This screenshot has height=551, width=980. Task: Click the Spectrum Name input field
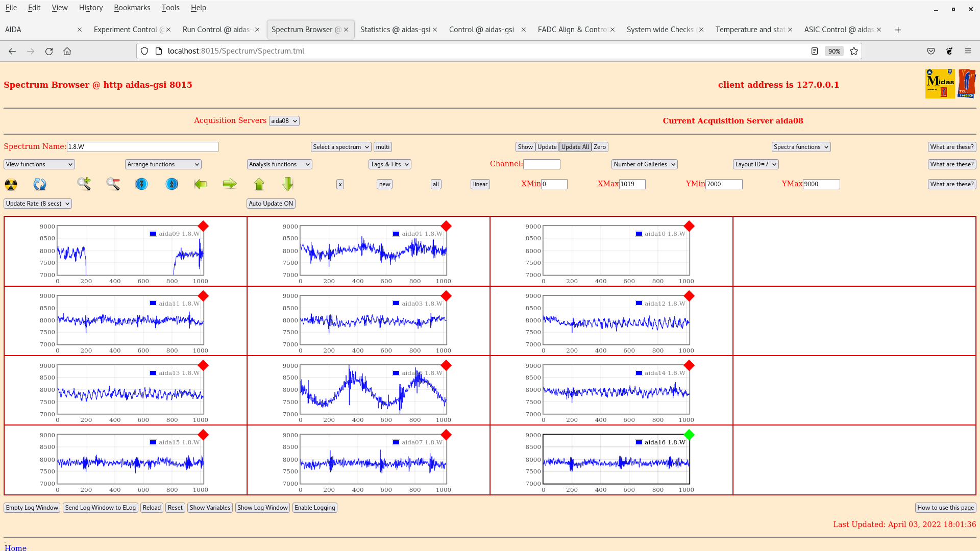tap(142, 147)
